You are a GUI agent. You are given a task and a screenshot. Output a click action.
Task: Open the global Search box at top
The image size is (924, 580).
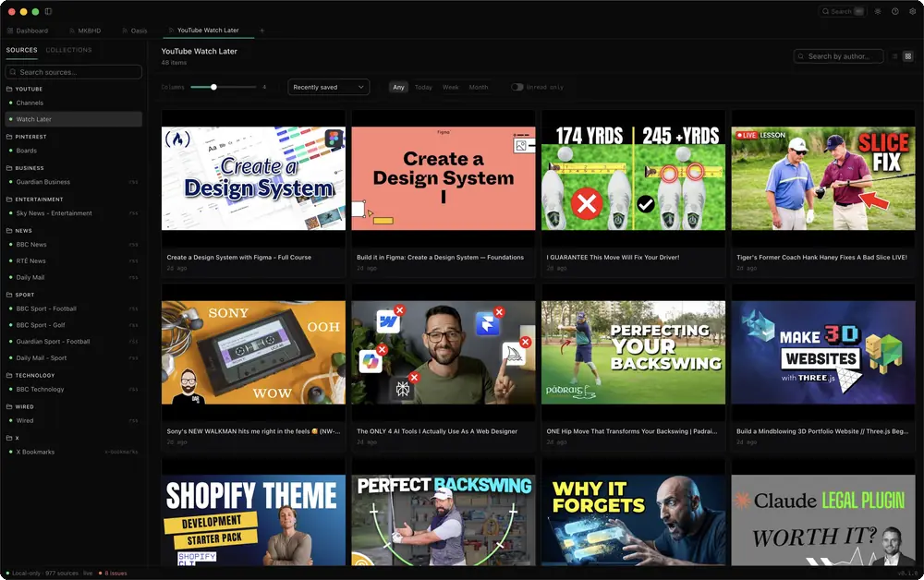[x=843, y=11]
